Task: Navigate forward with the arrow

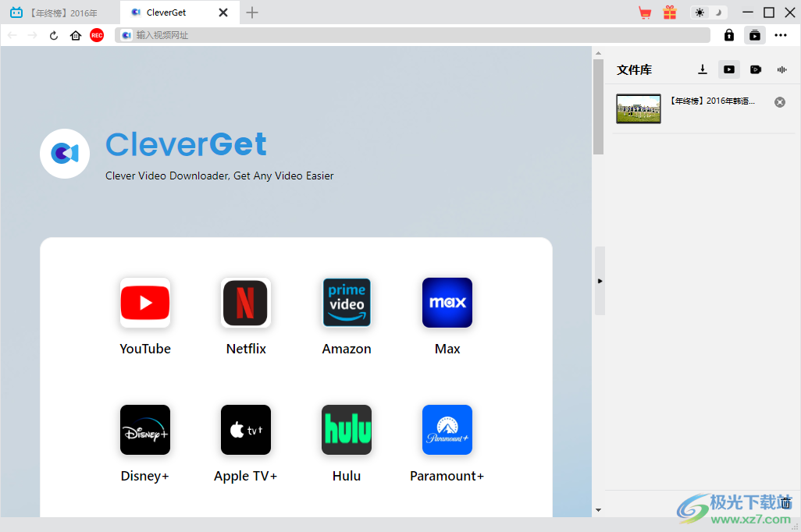Action: click(x=32, y=35)
